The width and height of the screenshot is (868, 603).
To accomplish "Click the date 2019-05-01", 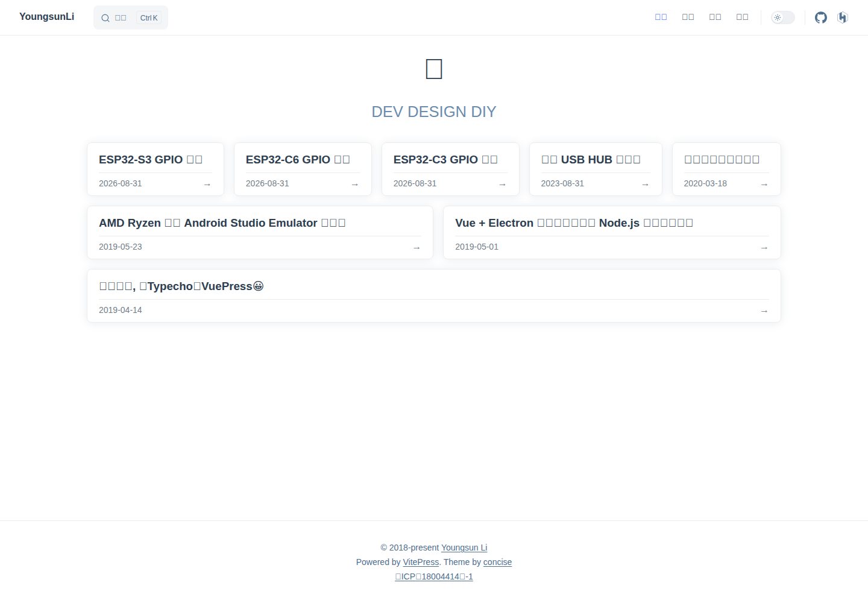I will pos(477,247).
